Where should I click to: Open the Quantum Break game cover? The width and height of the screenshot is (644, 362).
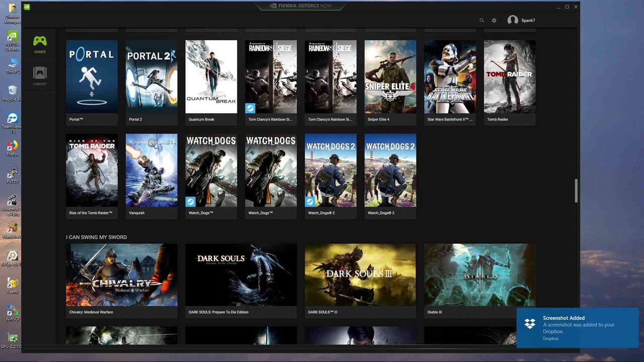pyautogui.click(x=211, y=77)
